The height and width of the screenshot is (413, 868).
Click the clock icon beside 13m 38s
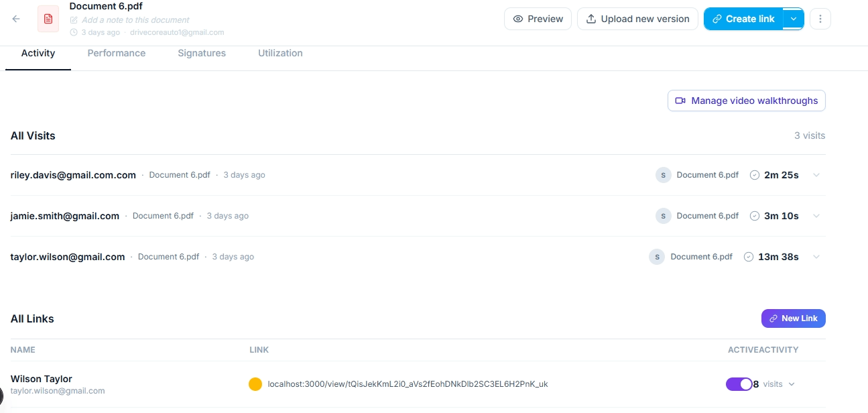747,256
